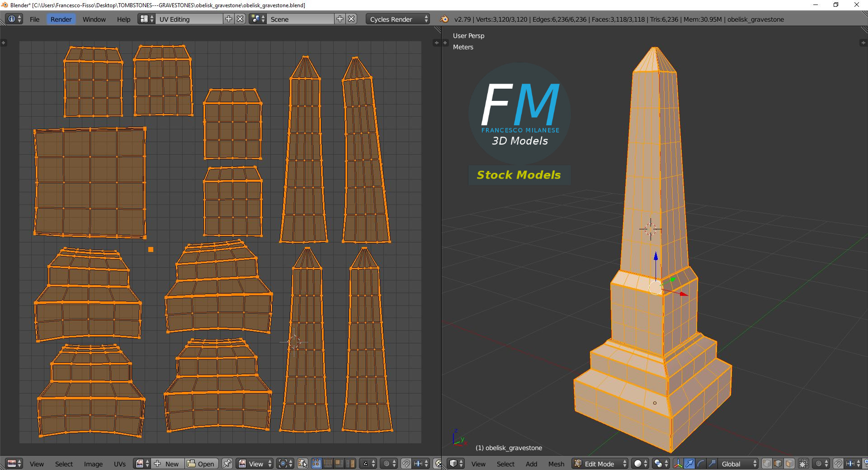Select UV island selection mode
This screenshot has width=868, height=470.
[x=350, y=464]
